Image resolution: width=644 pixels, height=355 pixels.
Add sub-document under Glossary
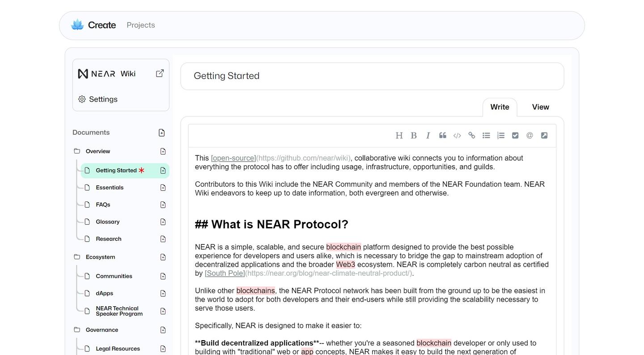pos(163,222)
